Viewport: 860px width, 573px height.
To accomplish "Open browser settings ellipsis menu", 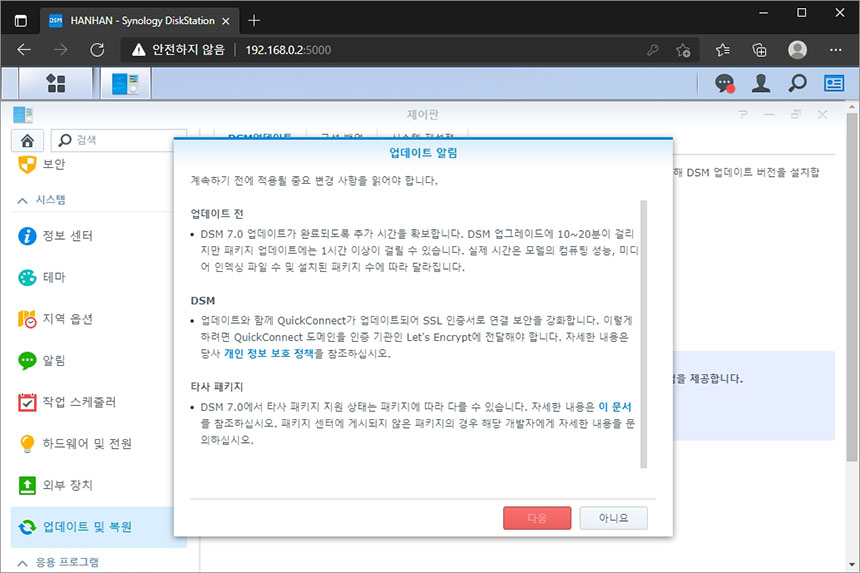I will tap(835, 50).
